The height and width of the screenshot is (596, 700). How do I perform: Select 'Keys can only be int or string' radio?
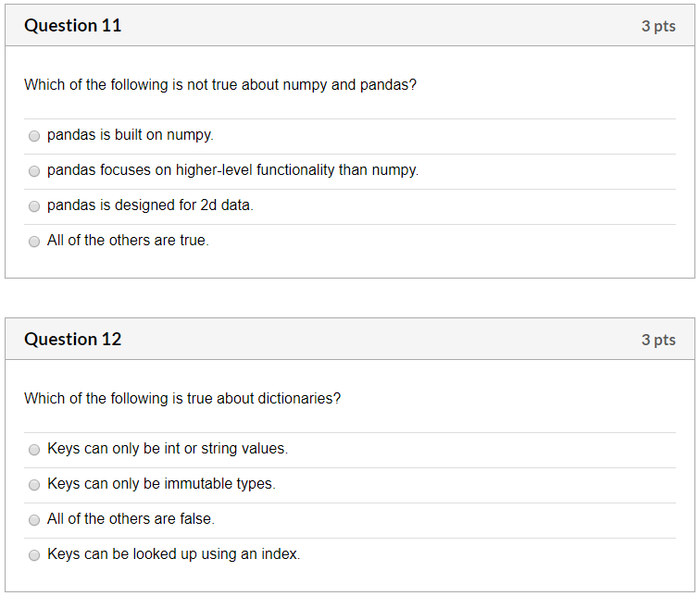tap(34, 449)
